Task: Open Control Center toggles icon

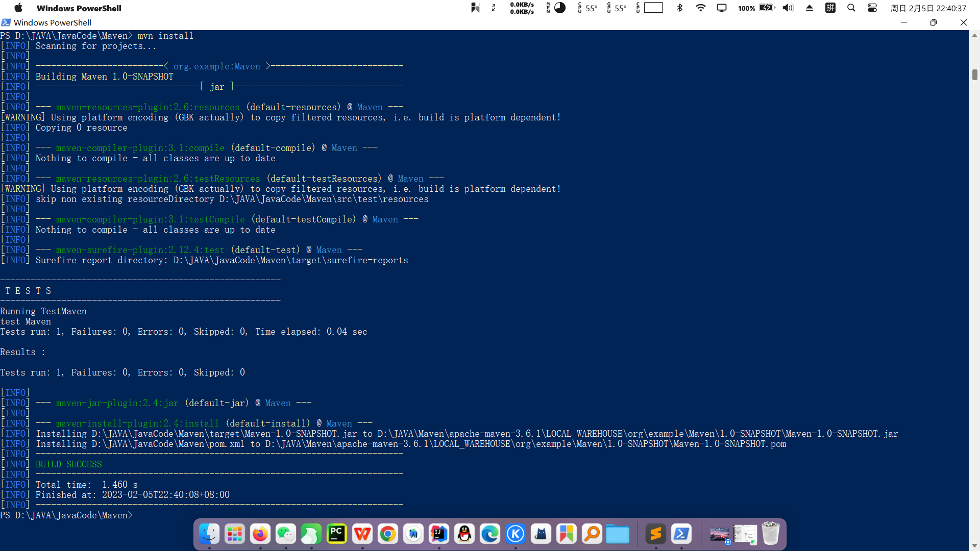Action: click(x=872, y=8)
